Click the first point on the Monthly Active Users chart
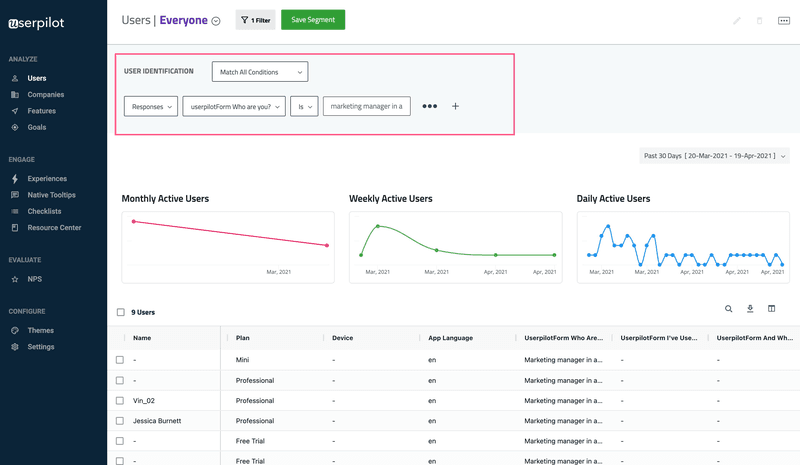 tap(133, 221)
